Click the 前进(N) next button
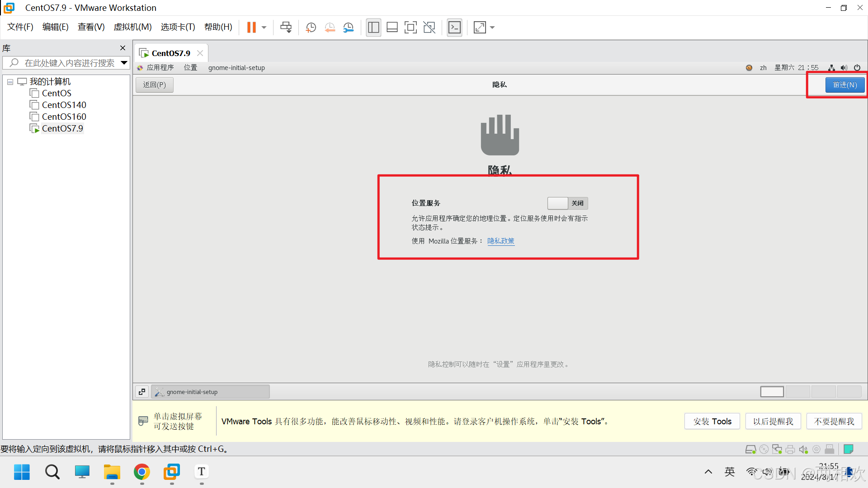The width and height of the screenshot is (868, 488). pos(844,85)
